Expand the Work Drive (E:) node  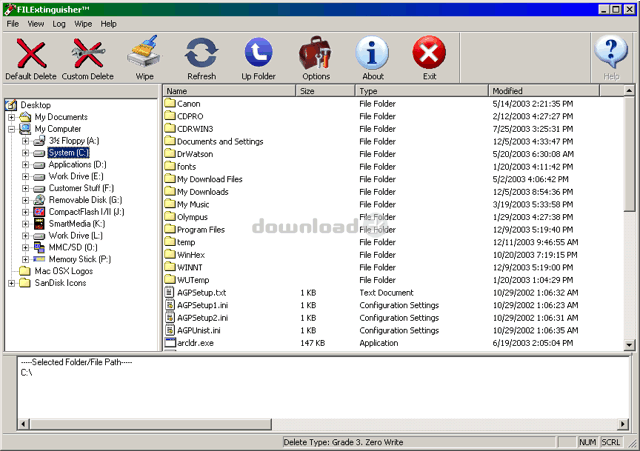[25, 177]
